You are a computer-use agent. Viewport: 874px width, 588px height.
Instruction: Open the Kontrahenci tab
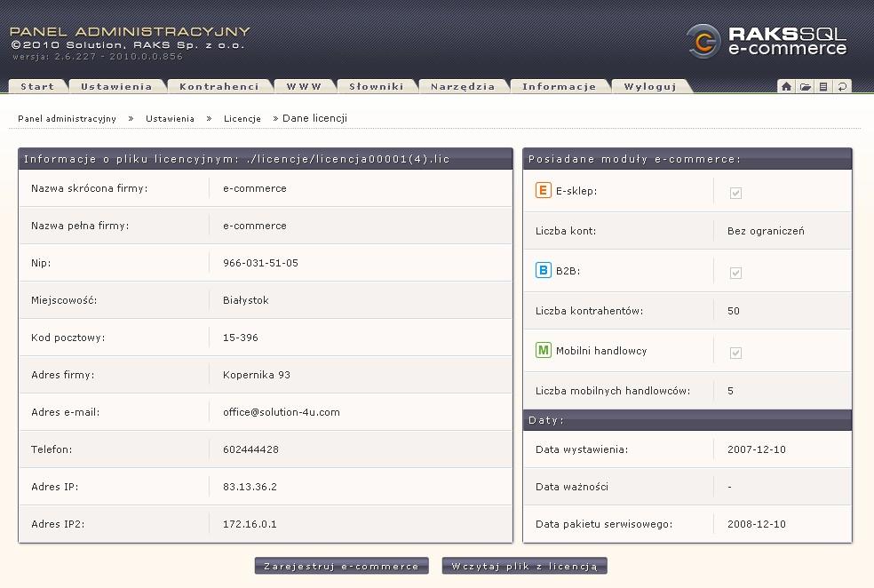click(x=219, y=86)
